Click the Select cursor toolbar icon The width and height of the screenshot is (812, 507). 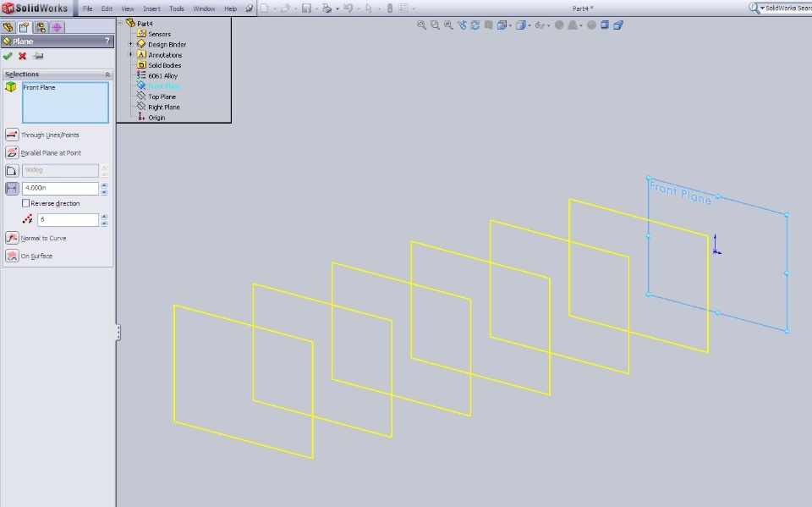coord(369,8)
